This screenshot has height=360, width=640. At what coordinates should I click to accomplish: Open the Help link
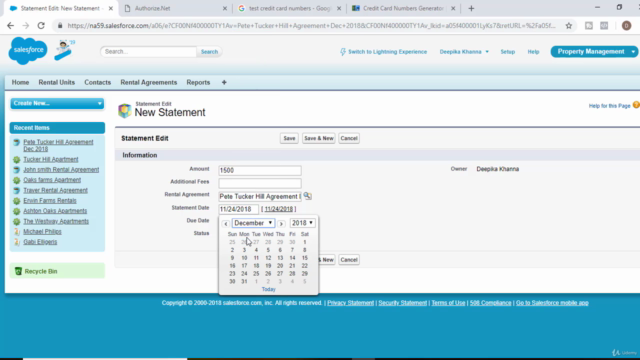coord(533,52)
